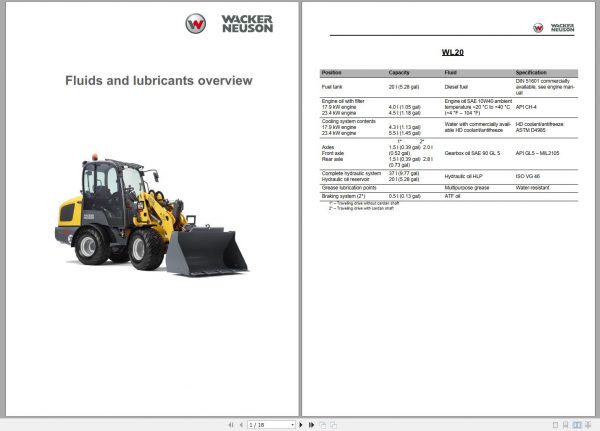
Task: Open the page number dropdown arrow
Action: pos(292,425)
